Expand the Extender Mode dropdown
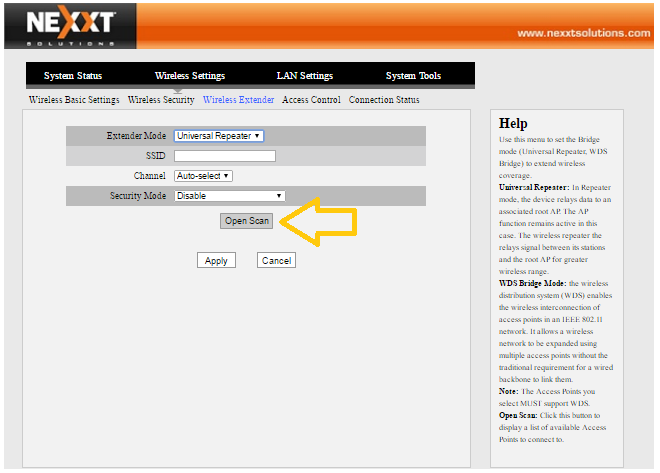The width and height of the screenshot is (660, 473). tap(219, 136)
